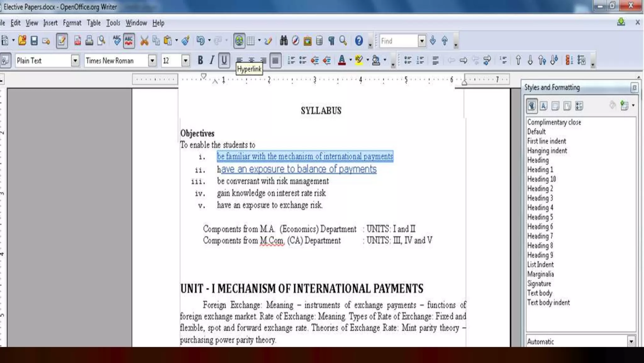Open the Navigator compass icon
This screenshot has width=644, height=363.
pyautogui.click(x=295, y=41)
